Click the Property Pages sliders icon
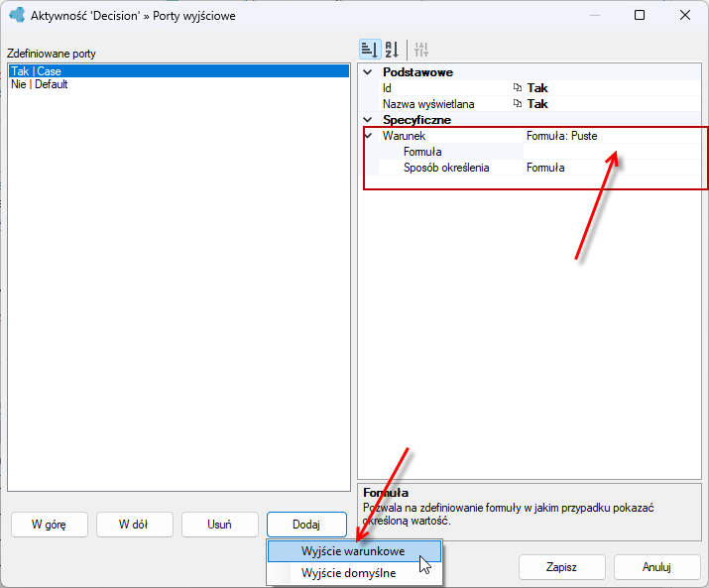The width and height of the screenshot is (709, 588). pyautogui.click(x=421, y=49)
